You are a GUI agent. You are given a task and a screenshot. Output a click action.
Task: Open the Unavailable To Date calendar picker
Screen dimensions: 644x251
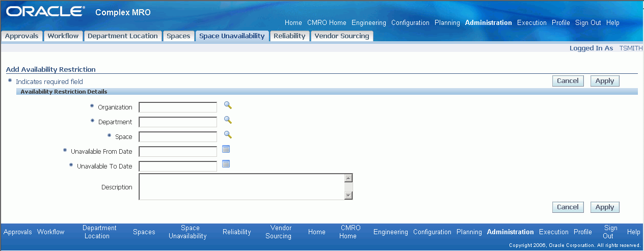click(226, 164)
